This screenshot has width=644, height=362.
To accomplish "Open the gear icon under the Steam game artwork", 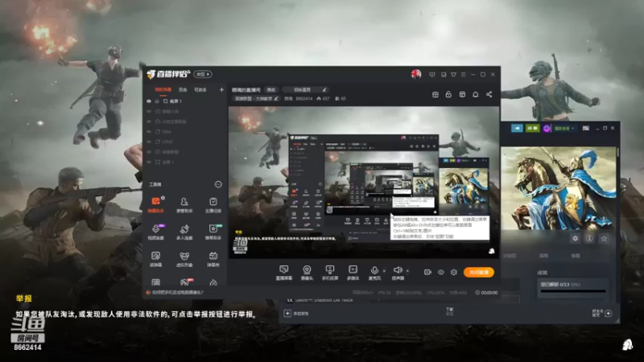I will point(576,238).
